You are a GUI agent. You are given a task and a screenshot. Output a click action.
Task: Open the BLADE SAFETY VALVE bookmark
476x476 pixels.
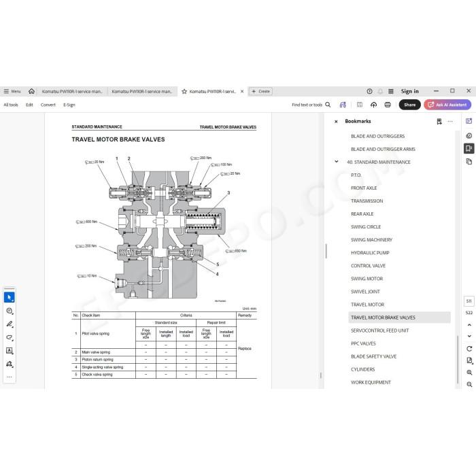point(374,356)
